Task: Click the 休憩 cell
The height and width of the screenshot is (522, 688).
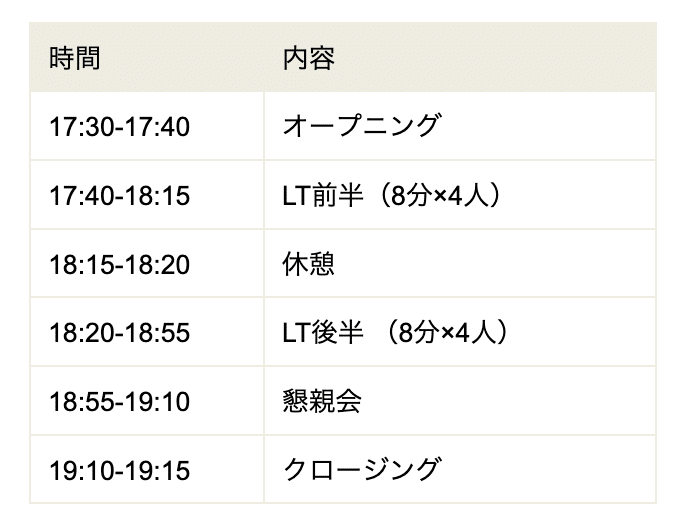Action: [x=308, y=265]
